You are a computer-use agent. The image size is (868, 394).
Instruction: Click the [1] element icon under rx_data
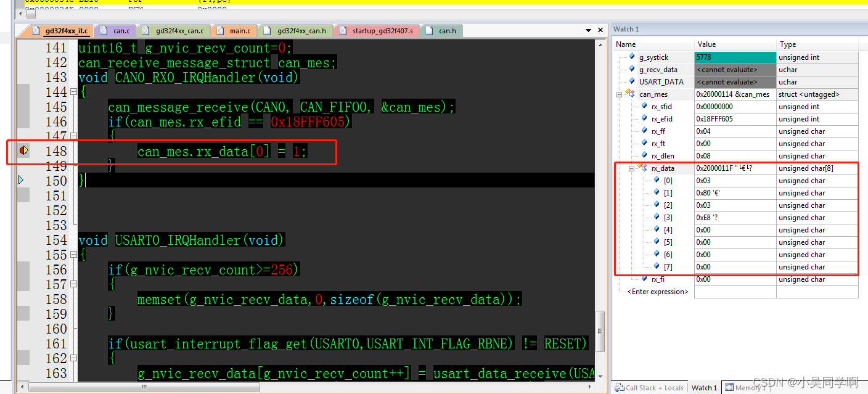click(657, 192)
